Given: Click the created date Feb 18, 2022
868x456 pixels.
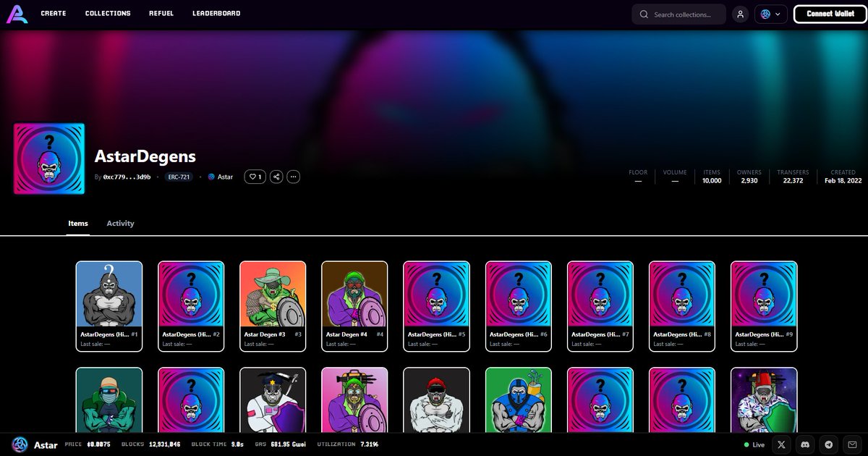Looking at the screenshot, I should [x=843, y=181].
